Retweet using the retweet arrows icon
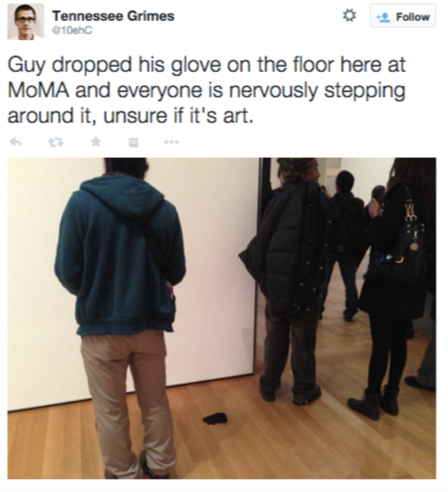This screenshot has width=448, height=492. [56, 142]
